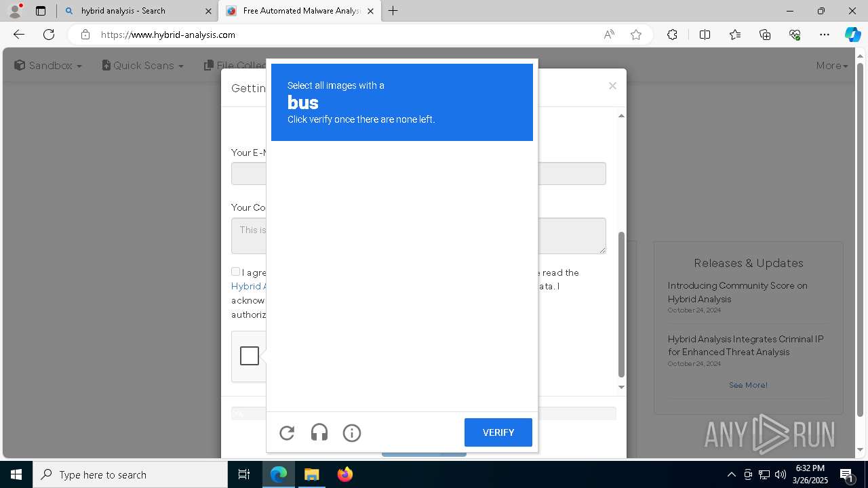Launch Copilot sidebar
Viewport: 868px width, 488px height.
click(x=852, y=35)
